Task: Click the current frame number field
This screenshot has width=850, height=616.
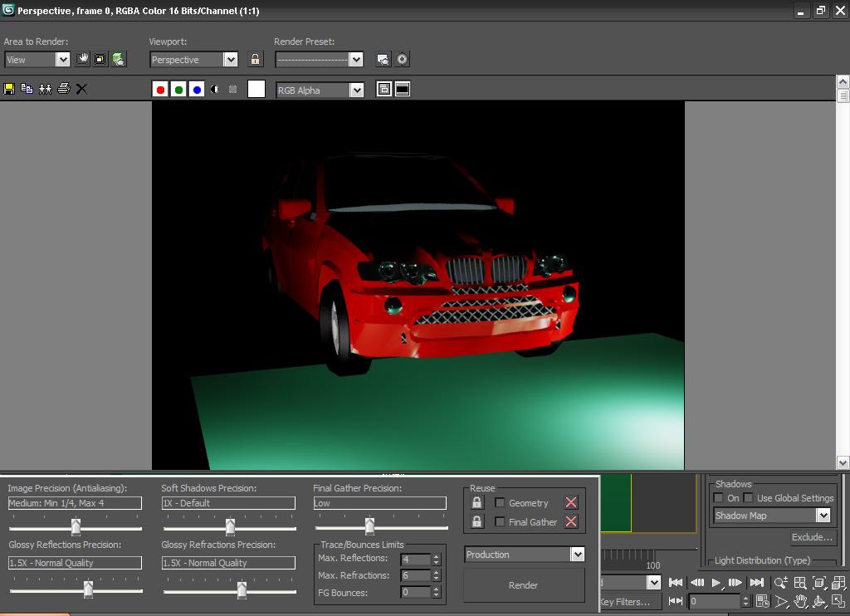Action: (x=714, y=601)
